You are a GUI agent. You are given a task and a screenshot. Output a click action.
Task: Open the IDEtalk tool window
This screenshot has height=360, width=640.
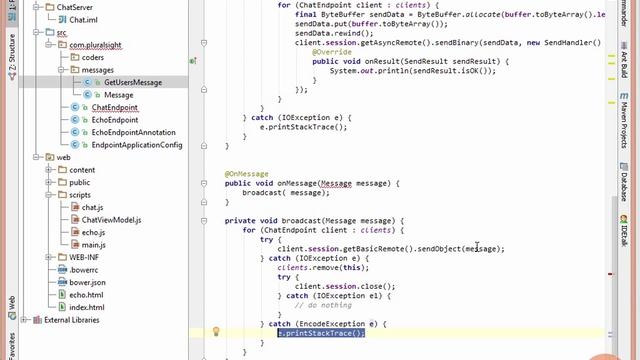point(624,231)
